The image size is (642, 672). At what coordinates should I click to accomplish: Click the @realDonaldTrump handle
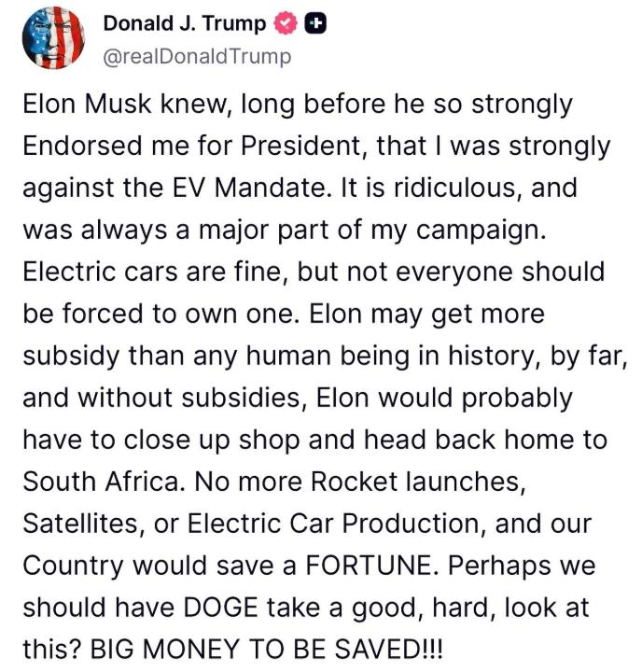(x=197, y=57)
